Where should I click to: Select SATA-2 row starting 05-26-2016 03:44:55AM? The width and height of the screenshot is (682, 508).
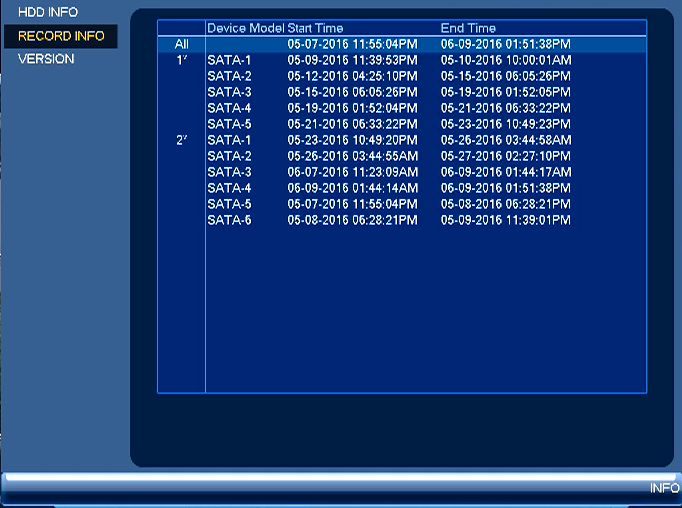pyautogui.click(x=402, y=156)
